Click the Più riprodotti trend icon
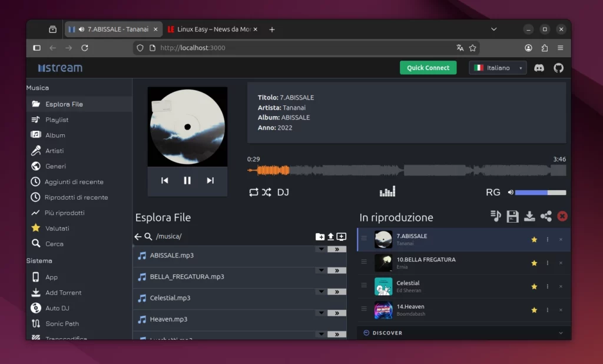Screen dimensions: 603x364 [x=35, y=213]
